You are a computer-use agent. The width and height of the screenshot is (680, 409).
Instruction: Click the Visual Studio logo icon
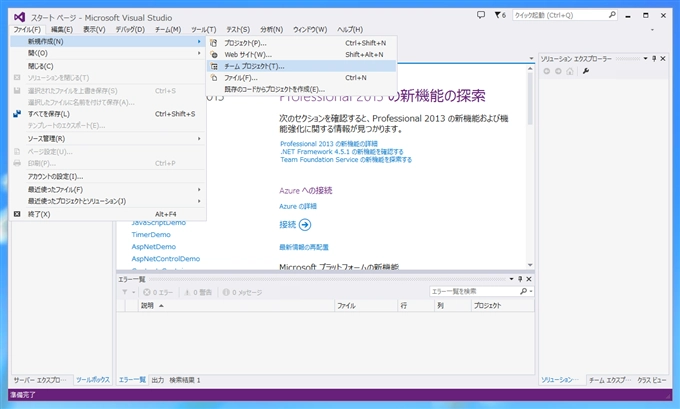tap(19, 17)
